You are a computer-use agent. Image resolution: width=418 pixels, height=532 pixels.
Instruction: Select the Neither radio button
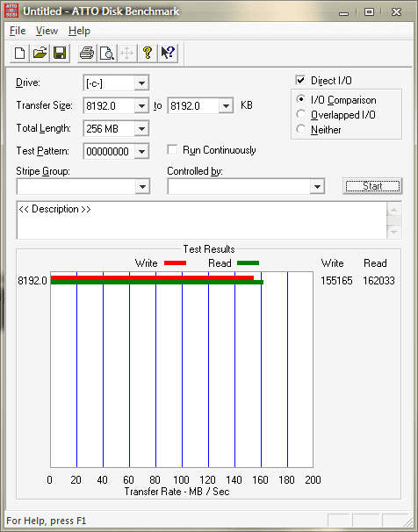(x=300, y=129)
